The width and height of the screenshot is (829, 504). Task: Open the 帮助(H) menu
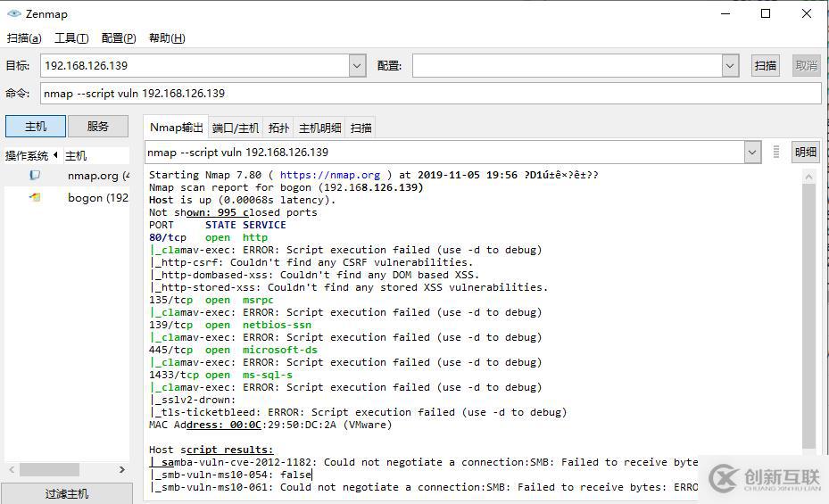point(167,38)
